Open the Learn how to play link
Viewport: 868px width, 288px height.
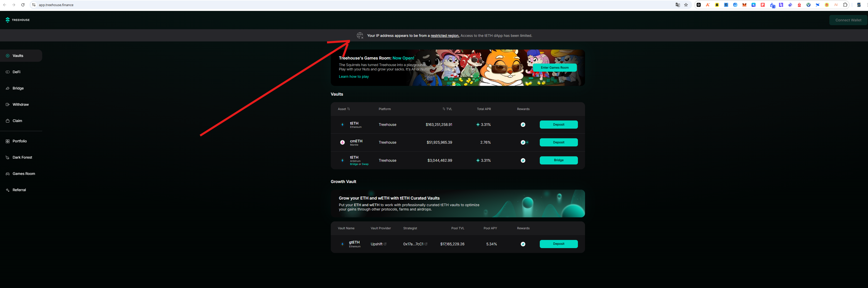(353, 77)
